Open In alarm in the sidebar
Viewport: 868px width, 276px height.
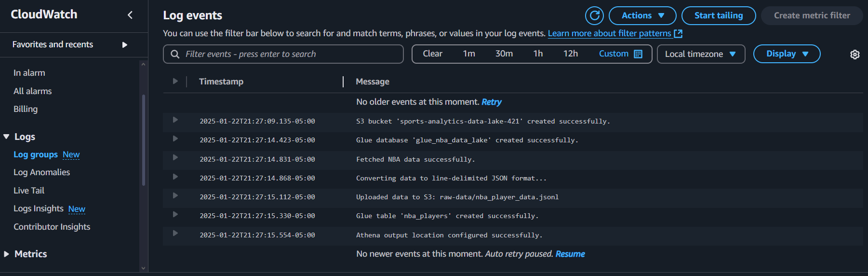point(29,73)
